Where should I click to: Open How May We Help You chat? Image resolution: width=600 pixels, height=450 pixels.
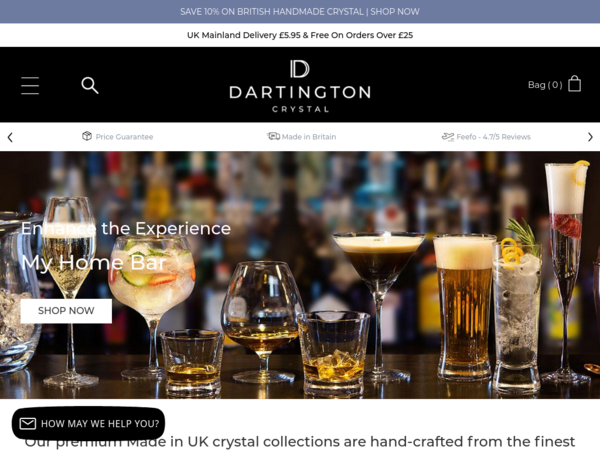(x=88, y=423)
